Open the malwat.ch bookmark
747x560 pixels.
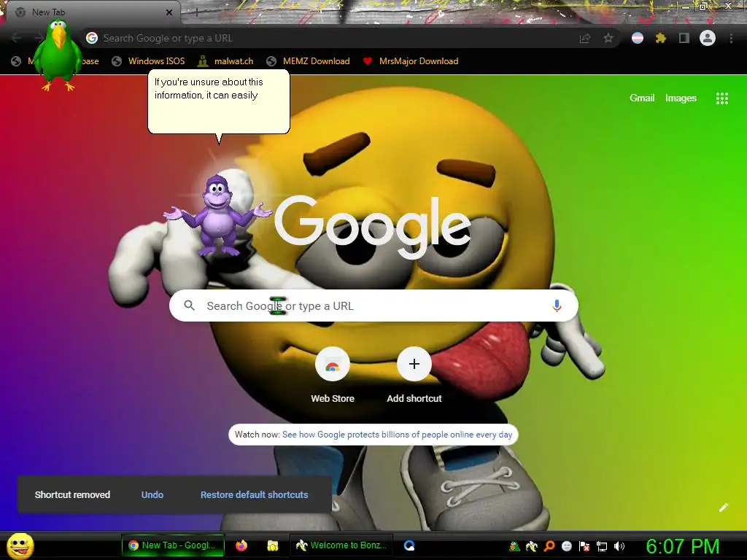[x=225, y=61]
